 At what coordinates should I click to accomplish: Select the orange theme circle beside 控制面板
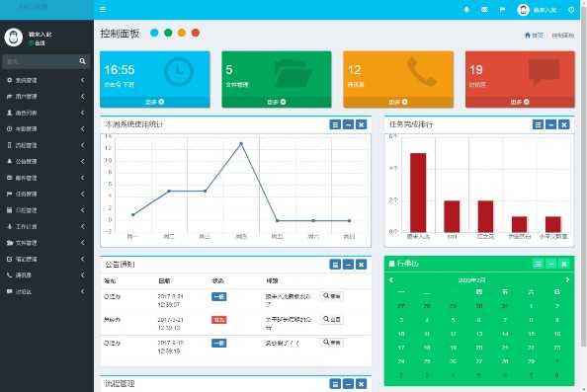(182, 33)
